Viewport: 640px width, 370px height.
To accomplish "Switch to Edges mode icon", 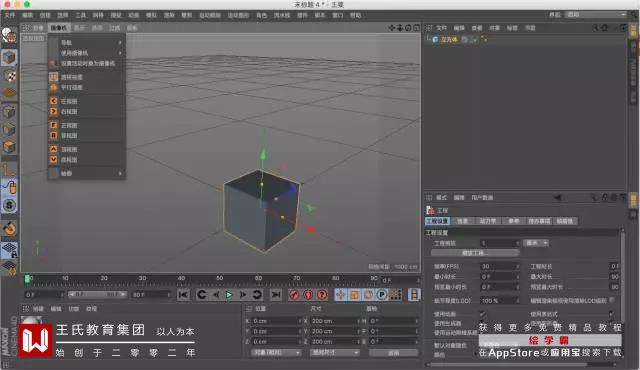I will pos(9,129).
